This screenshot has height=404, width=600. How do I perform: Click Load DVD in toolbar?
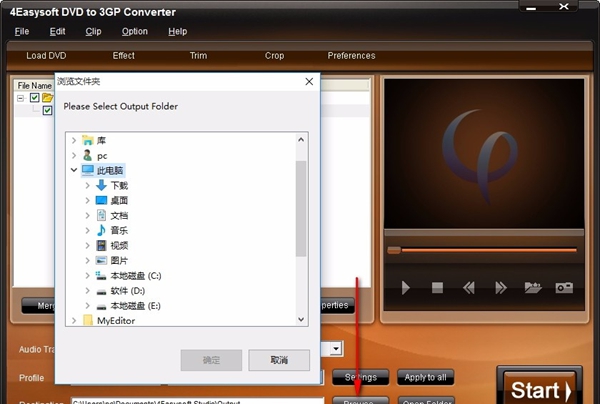(x=46, y=56)
